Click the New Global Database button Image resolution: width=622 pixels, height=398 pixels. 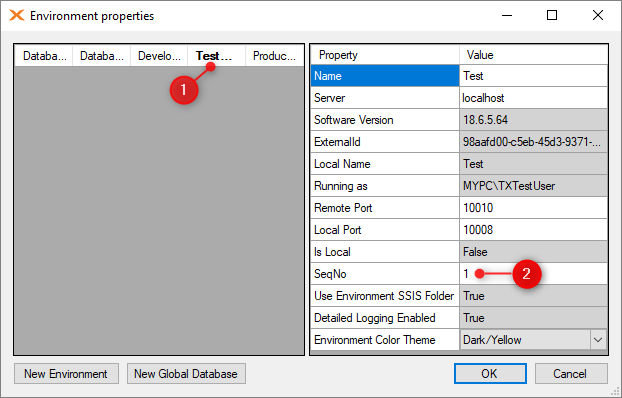pyautogui.click(x=186, y=373)
